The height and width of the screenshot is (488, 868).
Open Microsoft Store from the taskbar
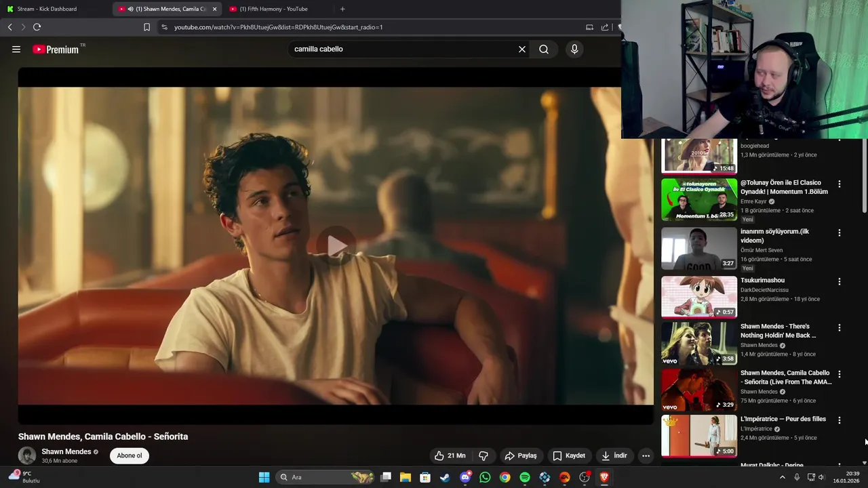pos(425,477)
